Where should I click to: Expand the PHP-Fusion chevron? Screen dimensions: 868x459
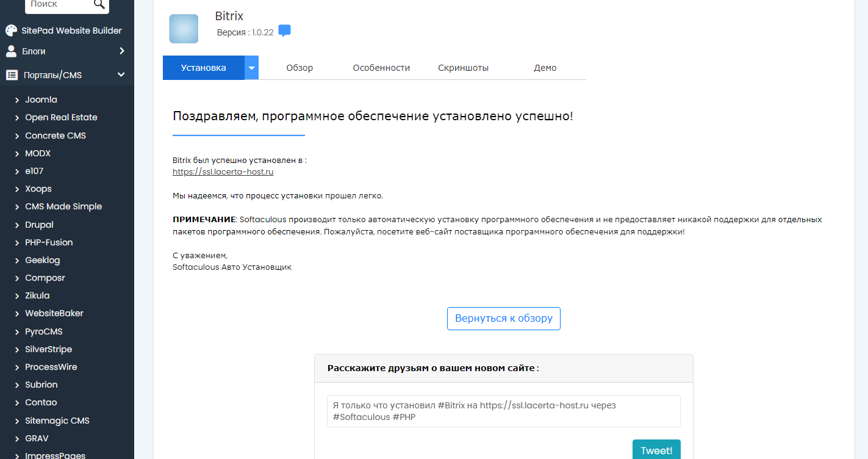pos(18,243)
